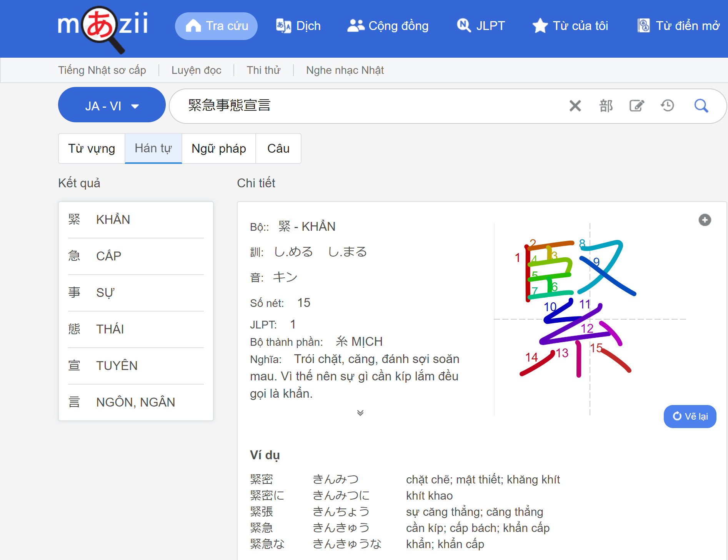Click example word 緊密に
The height and width of the screenshot is (560, 728).
coord(267,495)
